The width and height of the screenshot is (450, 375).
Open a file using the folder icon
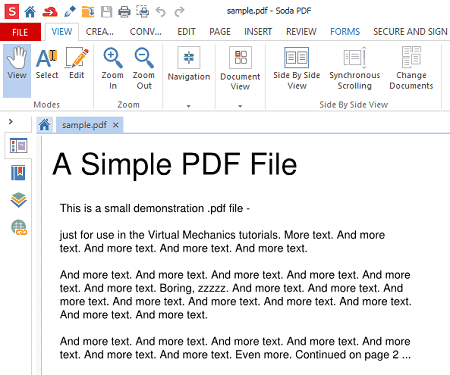click(x=88, y=12)
